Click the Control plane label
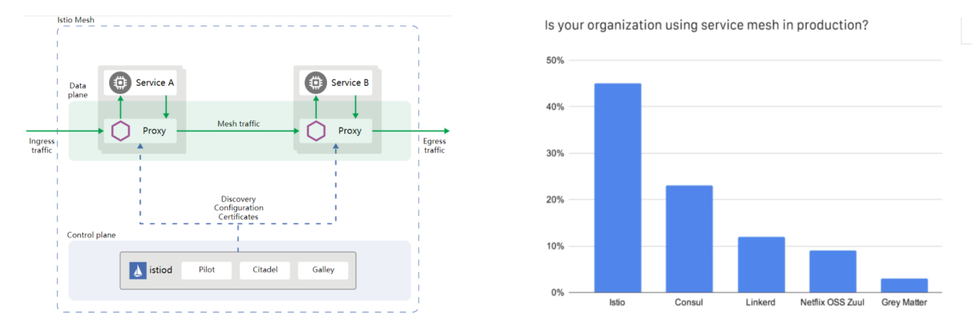The width and height of the screenshot is (980, 322). 91,235
